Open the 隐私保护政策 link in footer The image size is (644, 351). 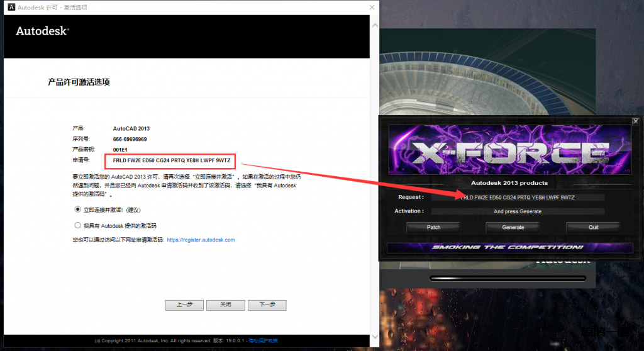(264, 340)
